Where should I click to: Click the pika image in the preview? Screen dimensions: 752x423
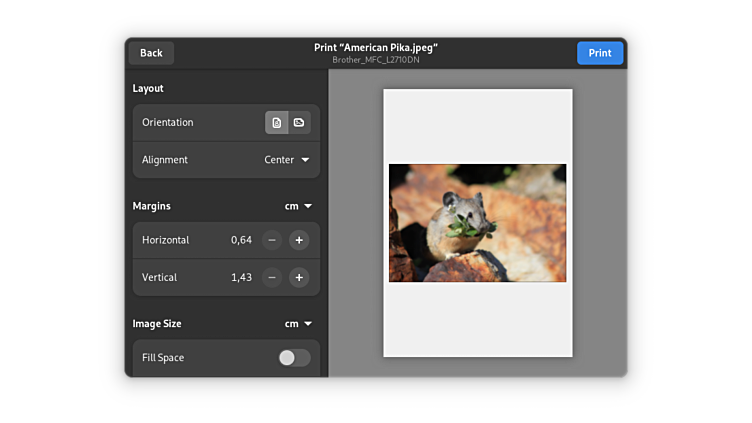click(477, 222)
